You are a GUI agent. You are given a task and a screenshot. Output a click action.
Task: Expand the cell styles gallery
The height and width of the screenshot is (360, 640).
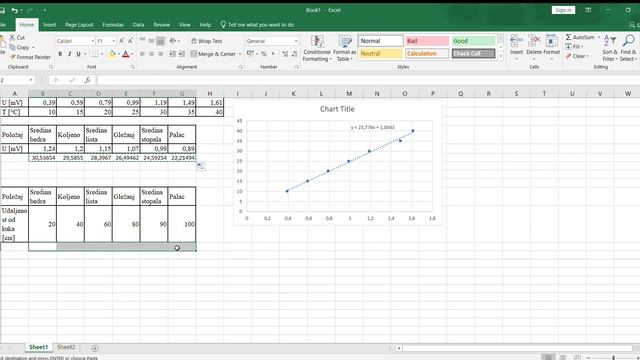point(501,56)
